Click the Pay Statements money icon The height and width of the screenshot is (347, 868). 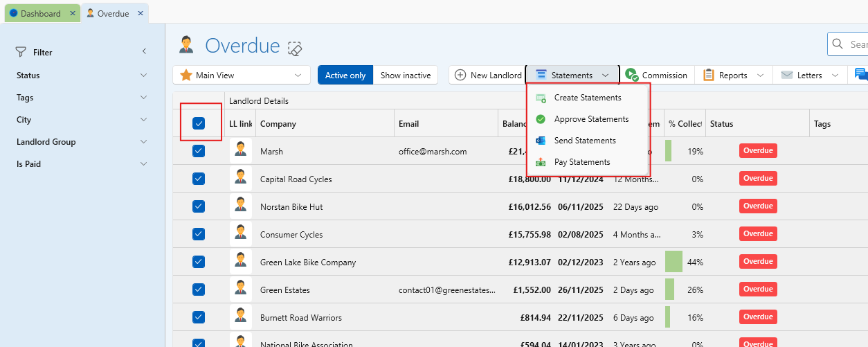click(541, 162)
